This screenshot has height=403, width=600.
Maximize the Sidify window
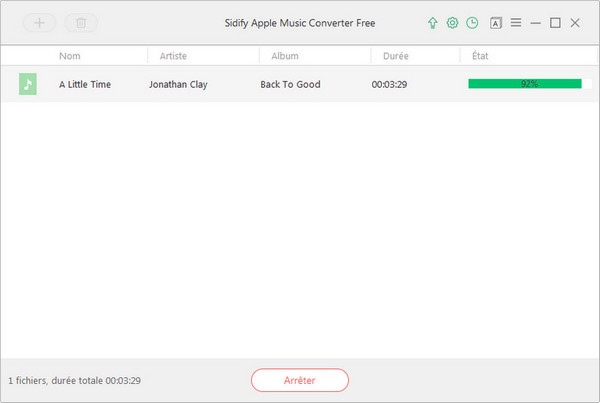[x=555, y=22]
